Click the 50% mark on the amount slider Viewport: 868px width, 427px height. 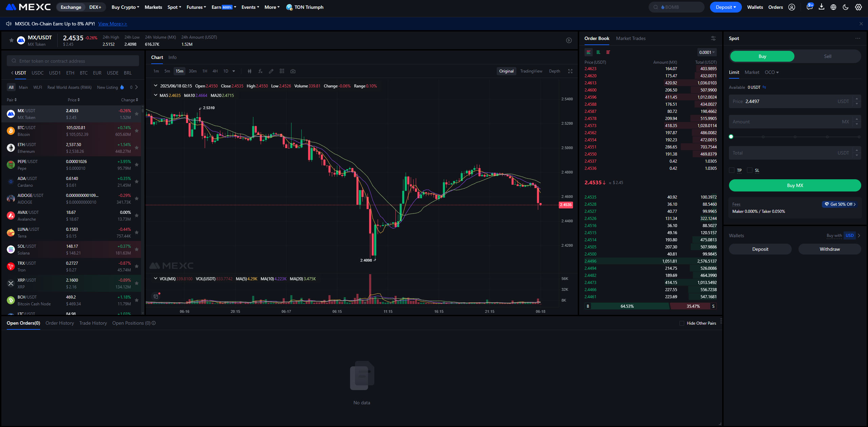tap(795, 137)
